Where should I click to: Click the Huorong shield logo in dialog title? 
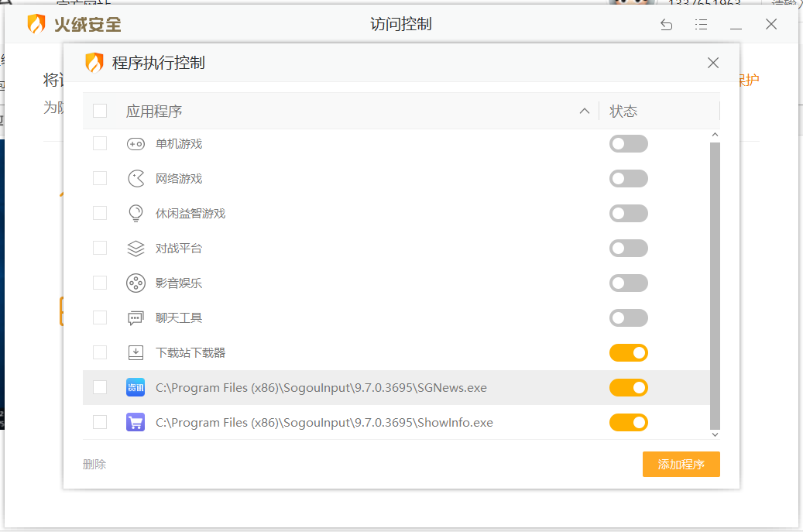94,63
